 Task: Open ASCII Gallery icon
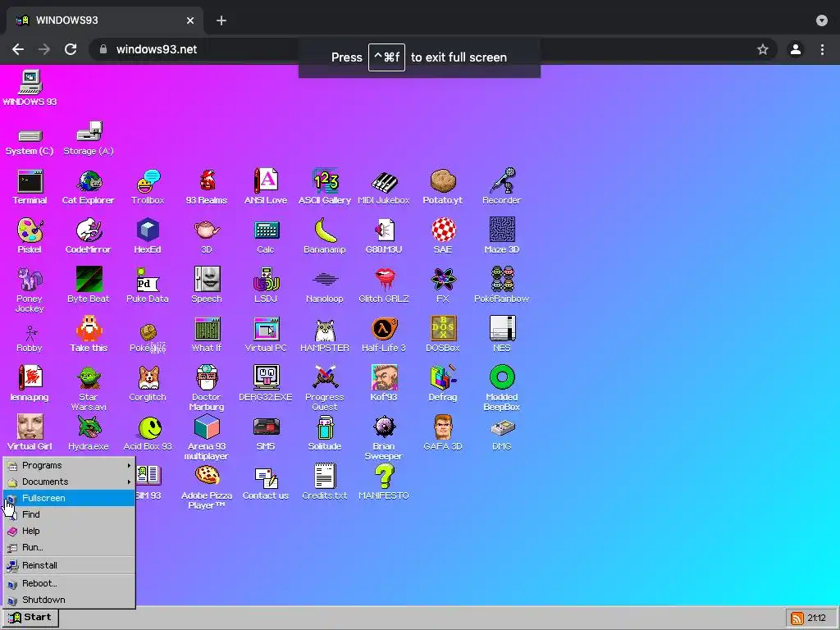click(x=325, y=187)
